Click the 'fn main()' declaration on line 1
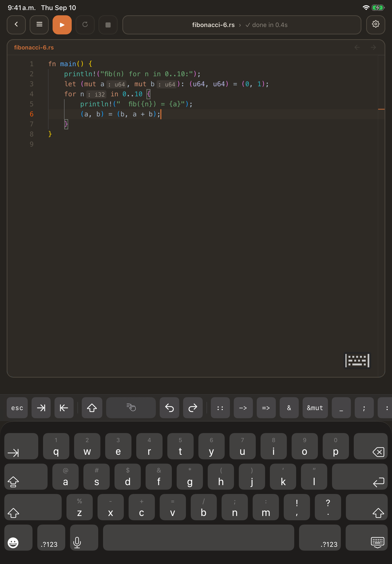The width and height of the screenshot is (392, 564). (66, 64)
